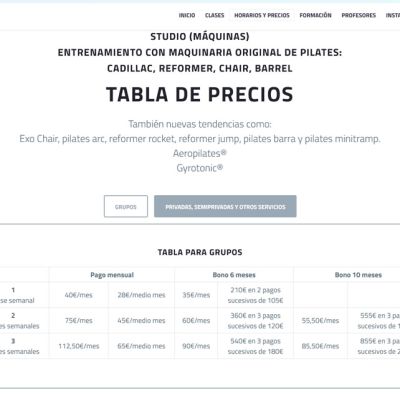The image size is (400, 400).
Task: Click the 210€ en 2 pagos cell
Action: click(256, 295)
